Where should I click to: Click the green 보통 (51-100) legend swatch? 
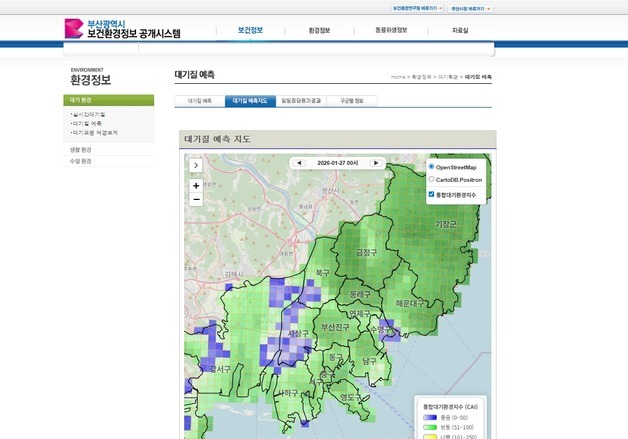click(430, 427)
